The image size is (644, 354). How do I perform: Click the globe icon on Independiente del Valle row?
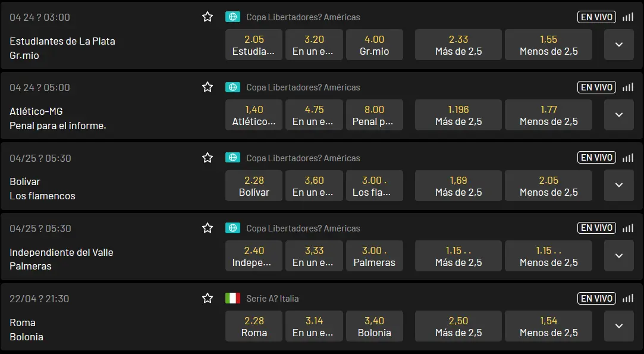233,228
